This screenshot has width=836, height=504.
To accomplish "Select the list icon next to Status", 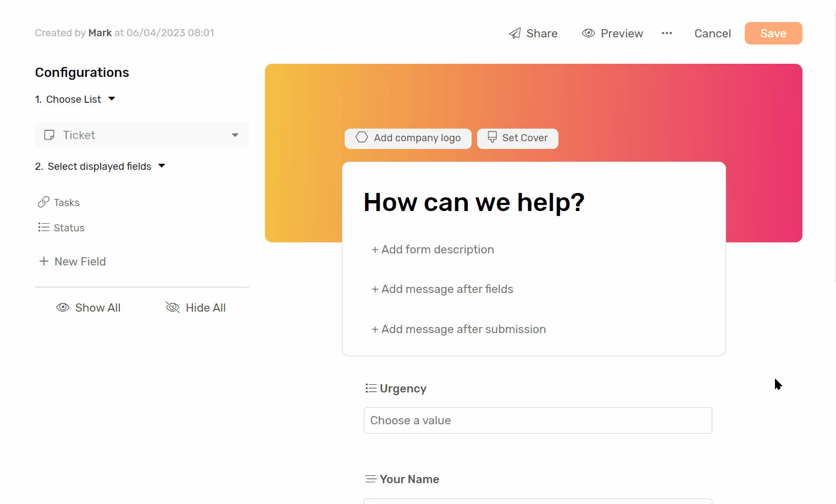I will click(43, 227).
